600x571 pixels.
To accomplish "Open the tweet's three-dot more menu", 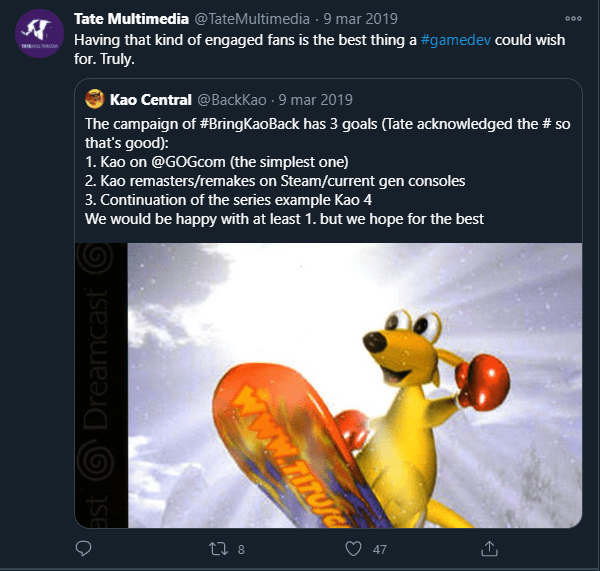I will [572, 18].
